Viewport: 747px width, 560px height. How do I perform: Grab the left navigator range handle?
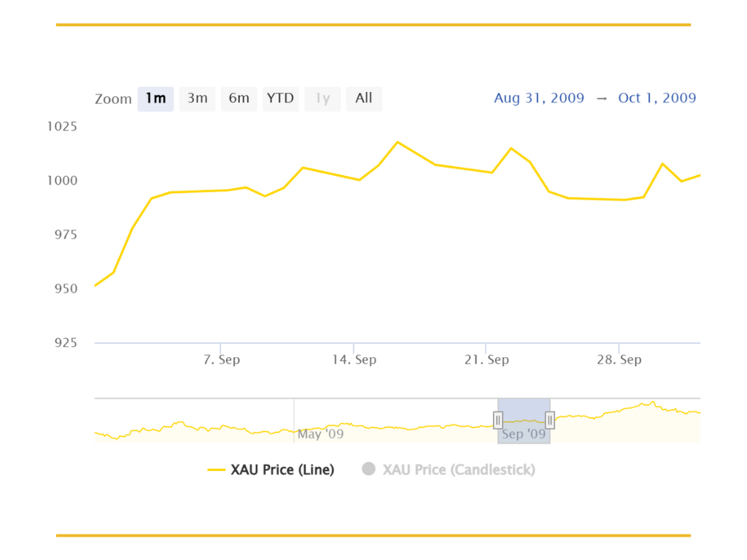point(498,421)
